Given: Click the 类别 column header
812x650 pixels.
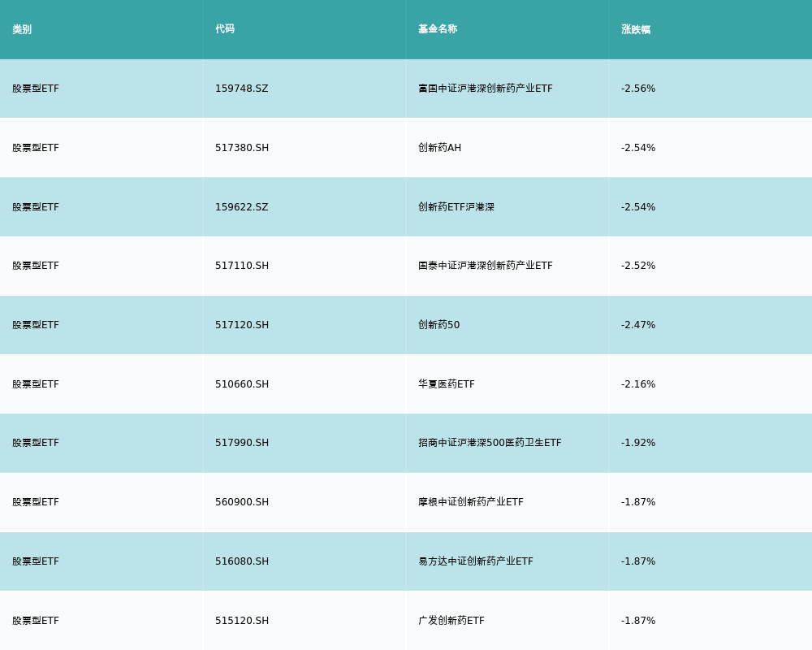Looking at the screenshot, I should tap(22, 29).
